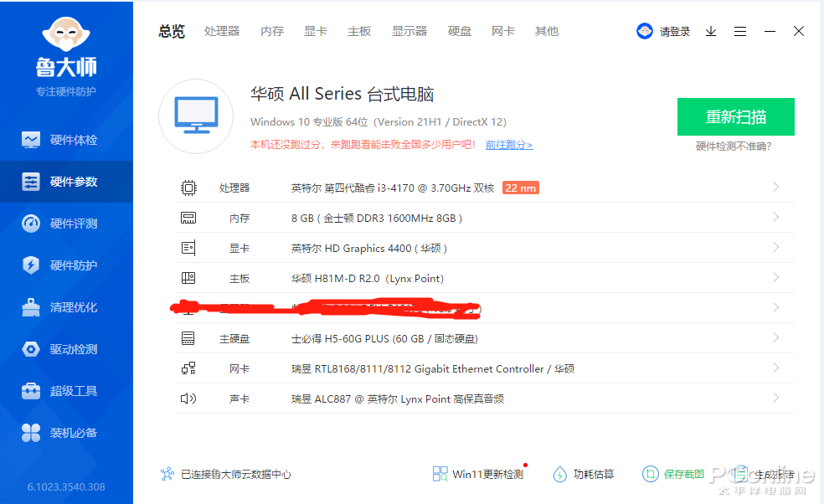Go to 硬件评测 section
The image size is (824, 504).
pos(66,224)
